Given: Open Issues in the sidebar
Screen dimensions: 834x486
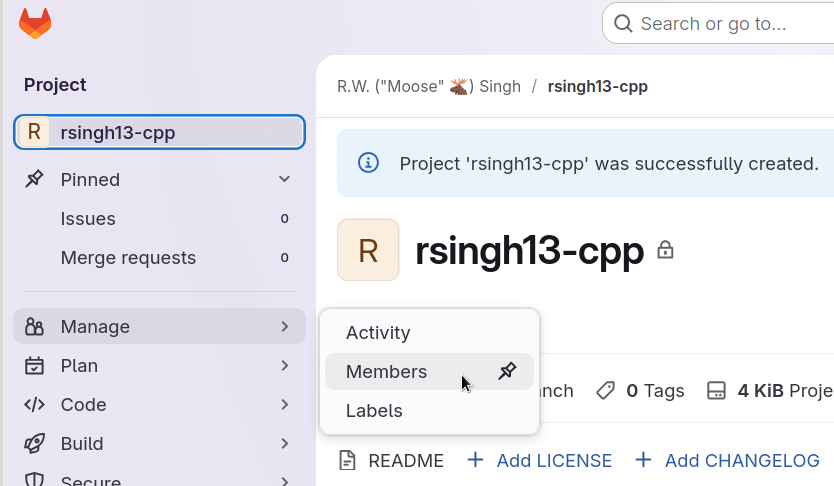Looking at the screenshot, I should coord(159,219).
